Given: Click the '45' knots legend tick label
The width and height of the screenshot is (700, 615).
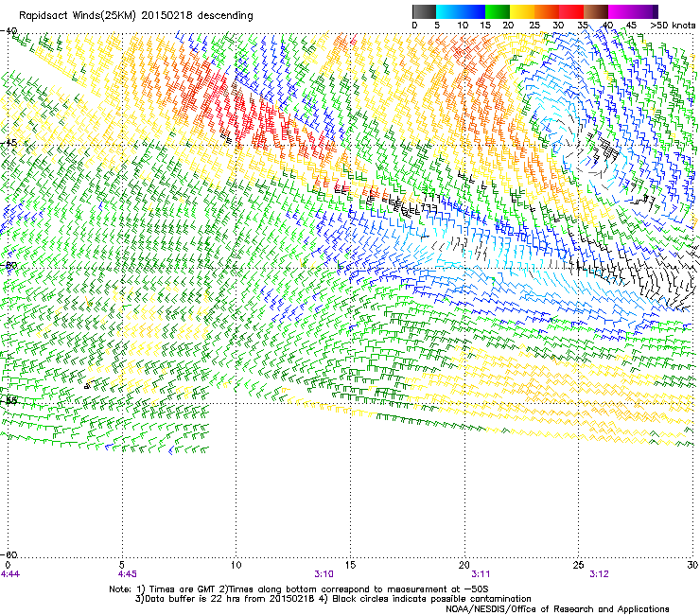Looking at the screenshot, I should (631, 26).
